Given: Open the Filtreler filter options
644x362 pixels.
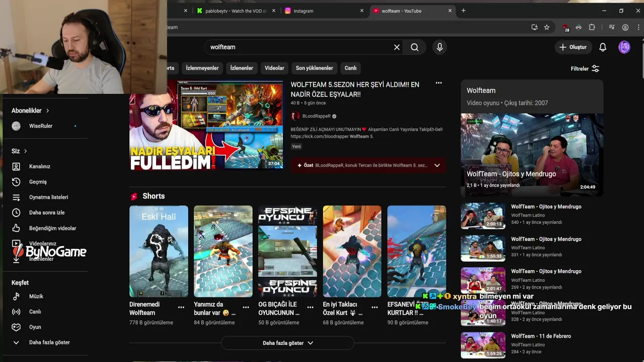Looking at the screenshot, I should click(585, 69).
